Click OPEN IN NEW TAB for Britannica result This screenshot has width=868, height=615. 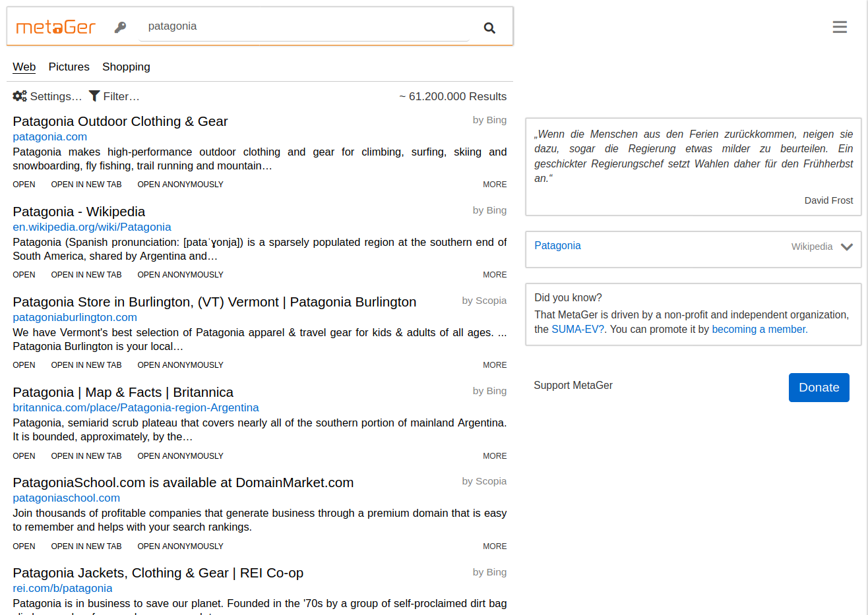click(x=86, y=456)
